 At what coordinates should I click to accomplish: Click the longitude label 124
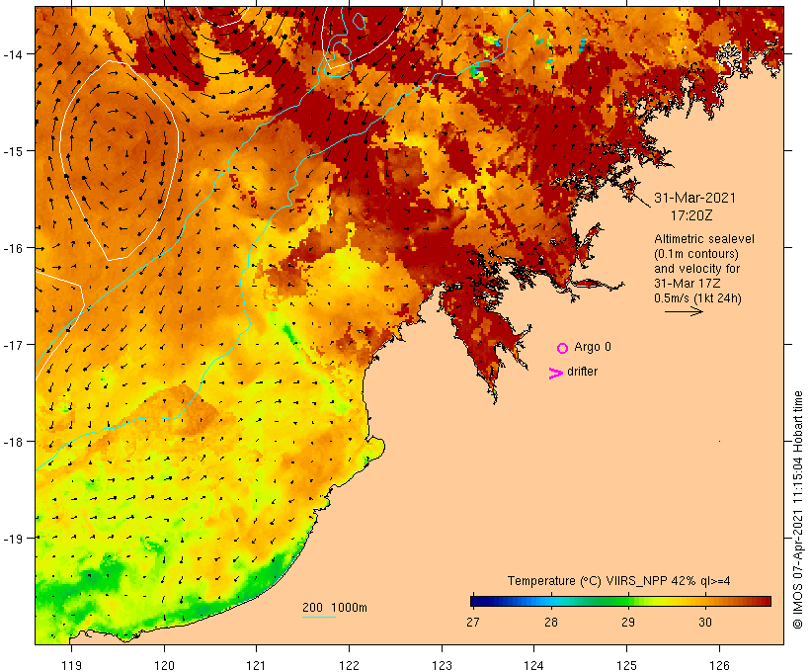(534, 665)
